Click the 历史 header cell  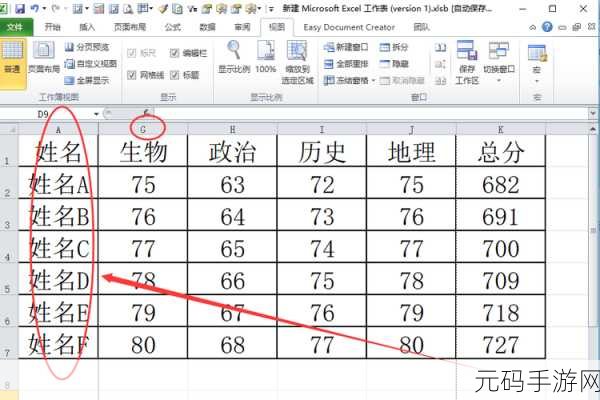coord(322,151)
